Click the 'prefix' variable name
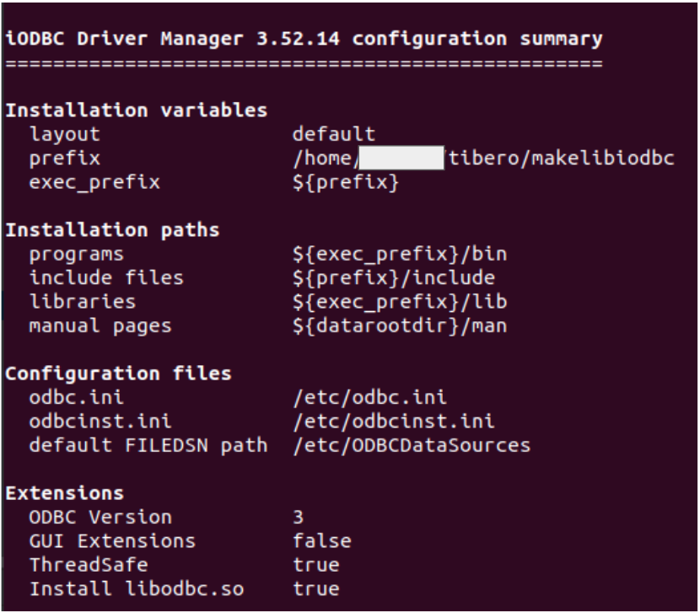Screen dimensions: 700x613 coord(65,159)
